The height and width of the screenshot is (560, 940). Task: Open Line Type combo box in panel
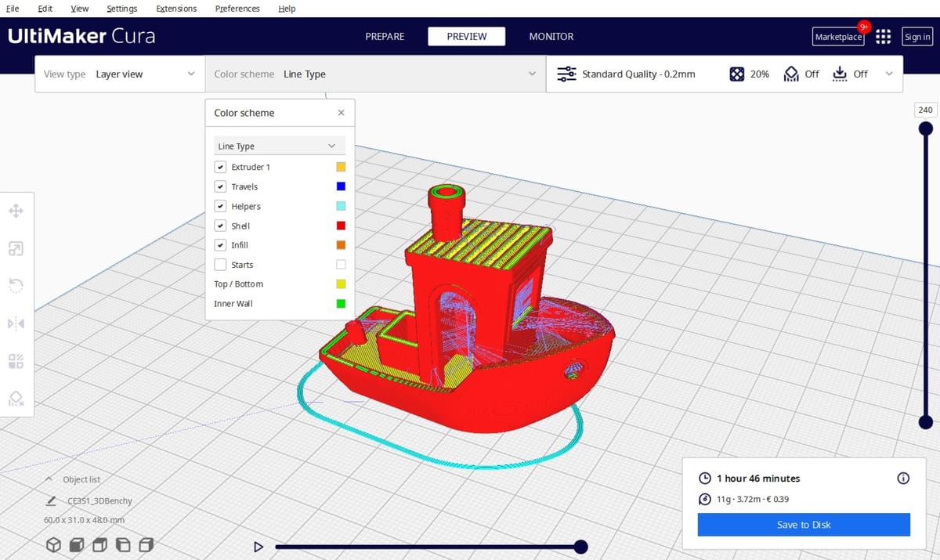(280, 146)
